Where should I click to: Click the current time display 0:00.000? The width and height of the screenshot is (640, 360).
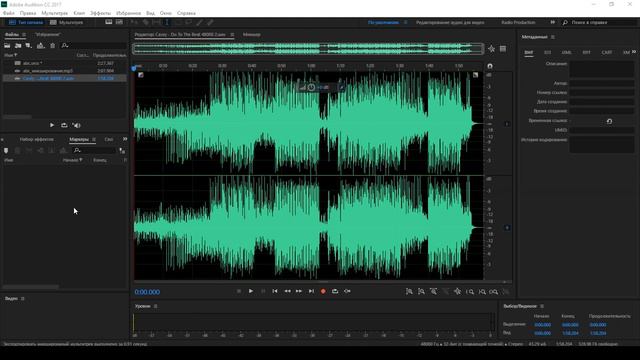tap(147, 292)
